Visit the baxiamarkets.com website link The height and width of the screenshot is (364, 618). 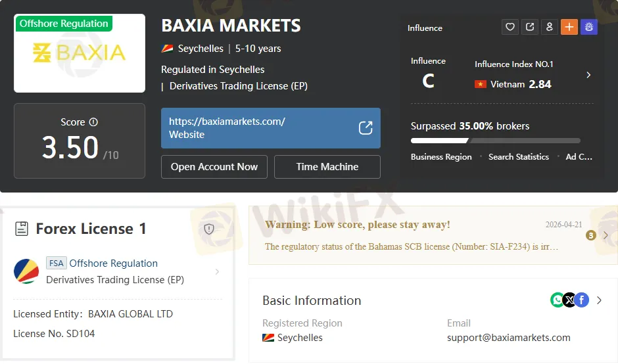click(x=270, y=128)
